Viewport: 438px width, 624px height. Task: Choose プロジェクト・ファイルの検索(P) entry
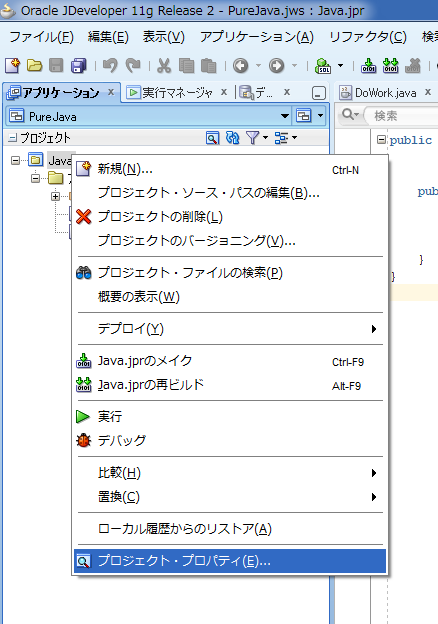(x=230, y=273)
